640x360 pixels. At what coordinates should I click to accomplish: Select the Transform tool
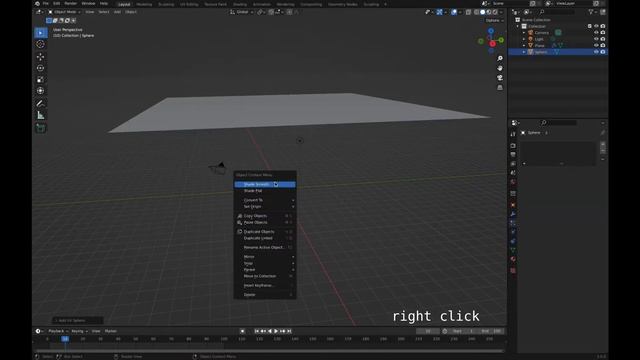pyautogui.click(x=40, y=91)
